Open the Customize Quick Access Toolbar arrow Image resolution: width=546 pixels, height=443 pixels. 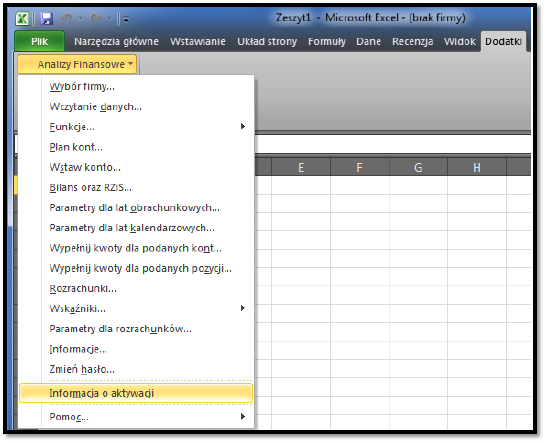pyautogui.click(x=126, y=19)
